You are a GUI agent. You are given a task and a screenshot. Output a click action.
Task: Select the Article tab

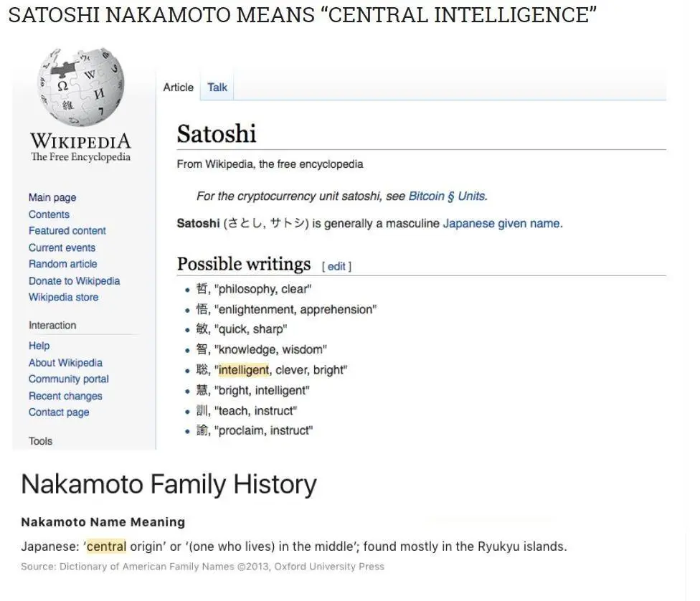pyautogui.click(x=178, y=87)
